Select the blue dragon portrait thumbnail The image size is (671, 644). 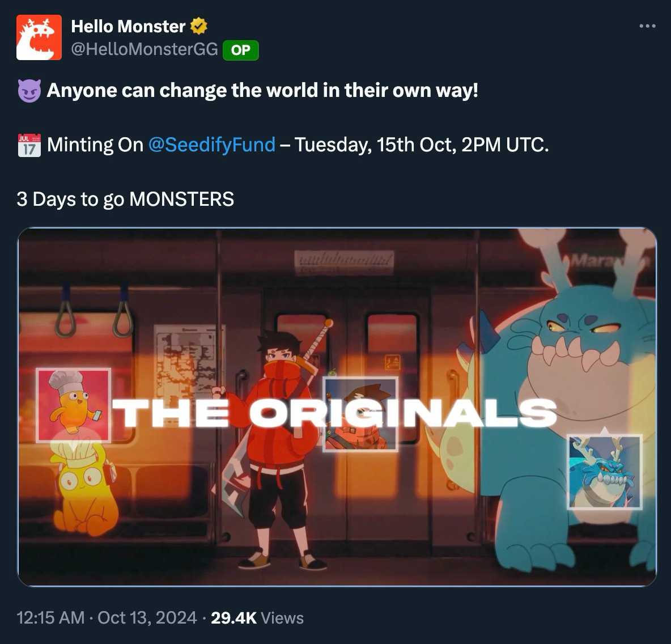tap(605, 472)
